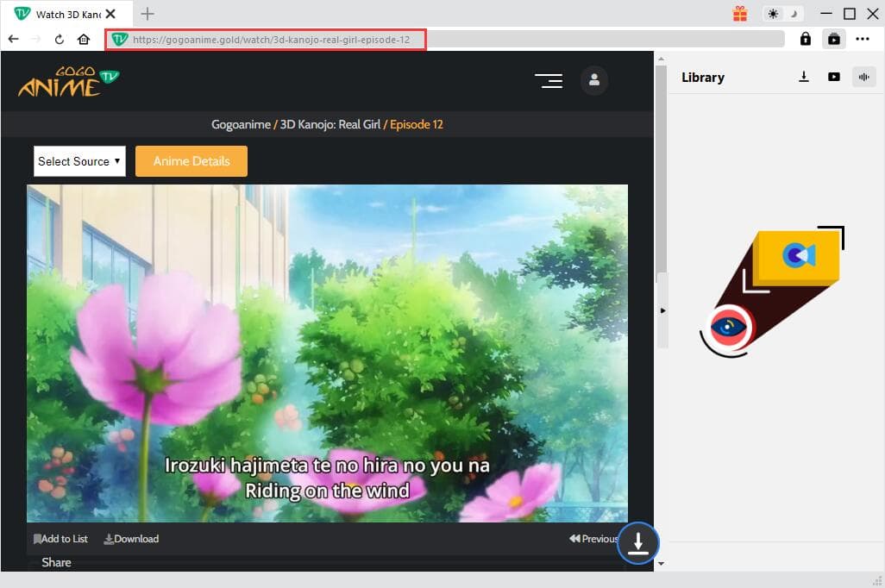
Task: Click the Add to List link
Action: (x=61, y=539)
